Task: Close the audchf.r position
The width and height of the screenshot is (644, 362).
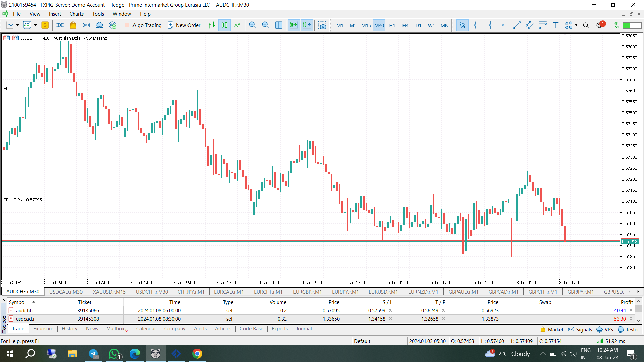Action: [x=631, y=310]
